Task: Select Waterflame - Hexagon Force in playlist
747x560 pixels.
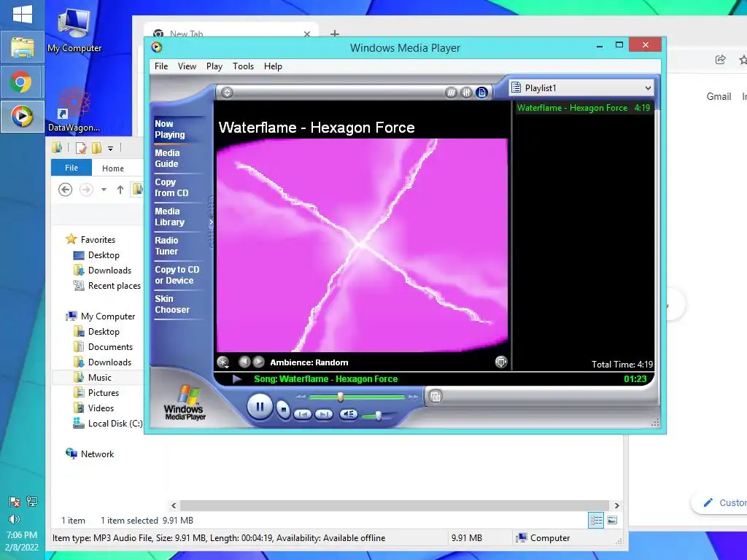Action: (x=583, y=108)
